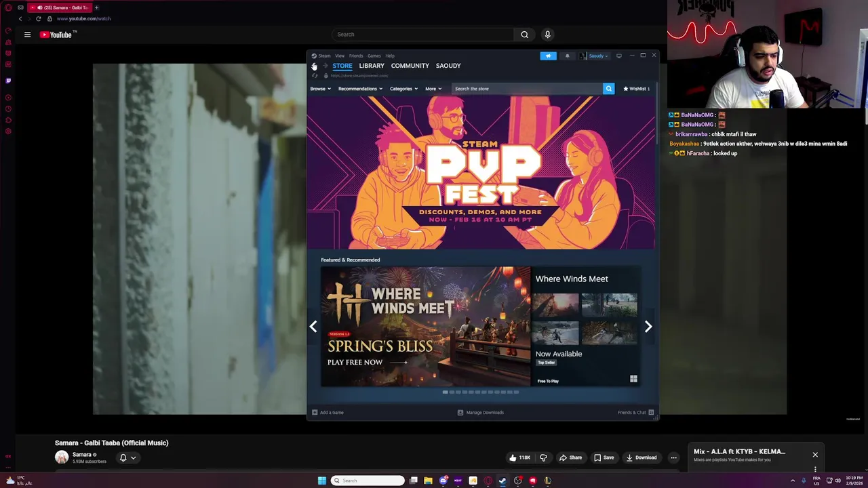Click the microphone icon in system tray
This screenshot has width=868, height=488.
(804, 481)
